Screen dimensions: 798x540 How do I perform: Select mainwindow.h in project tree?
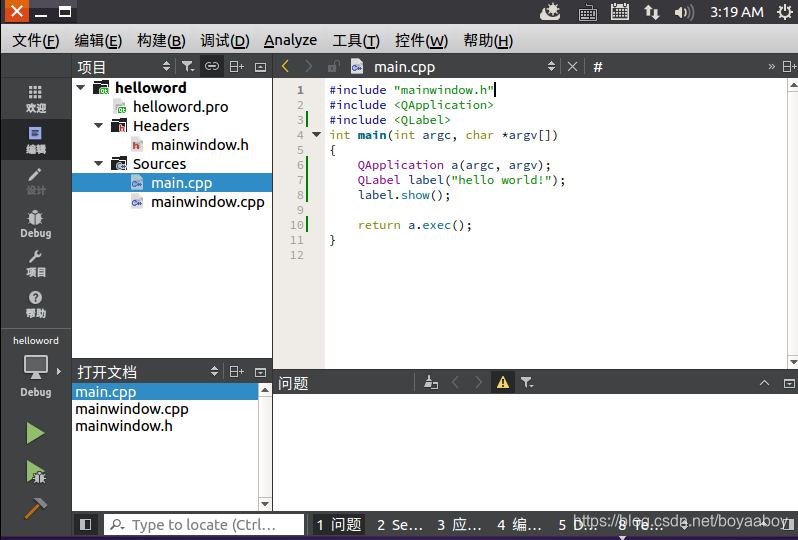pyautogui.click(x=200, y=145)
